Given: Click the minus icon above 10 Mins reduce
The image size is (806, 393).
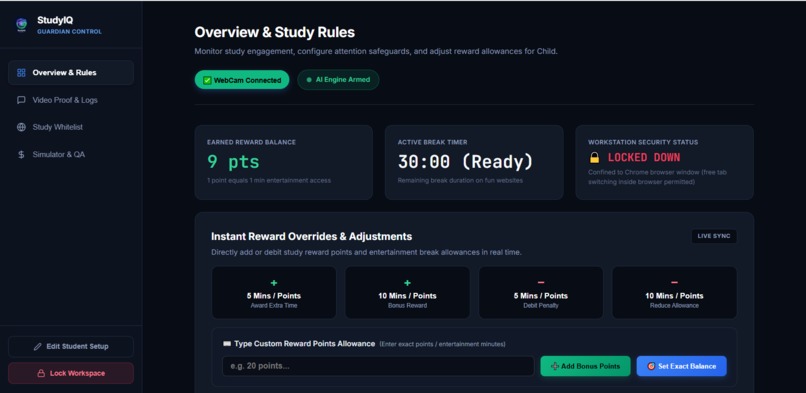Looking at the screenshot, I should [674, 283].
